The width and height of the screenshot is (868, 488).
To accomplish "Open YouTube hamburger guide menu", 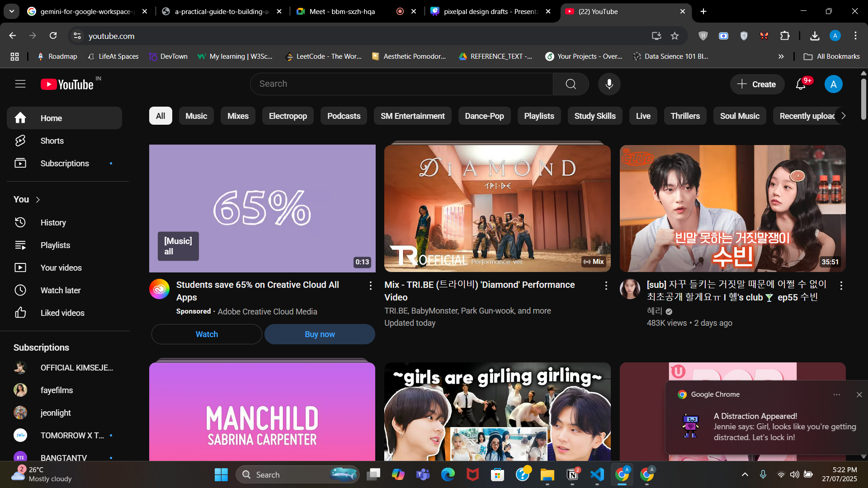I will pos(20,84).
